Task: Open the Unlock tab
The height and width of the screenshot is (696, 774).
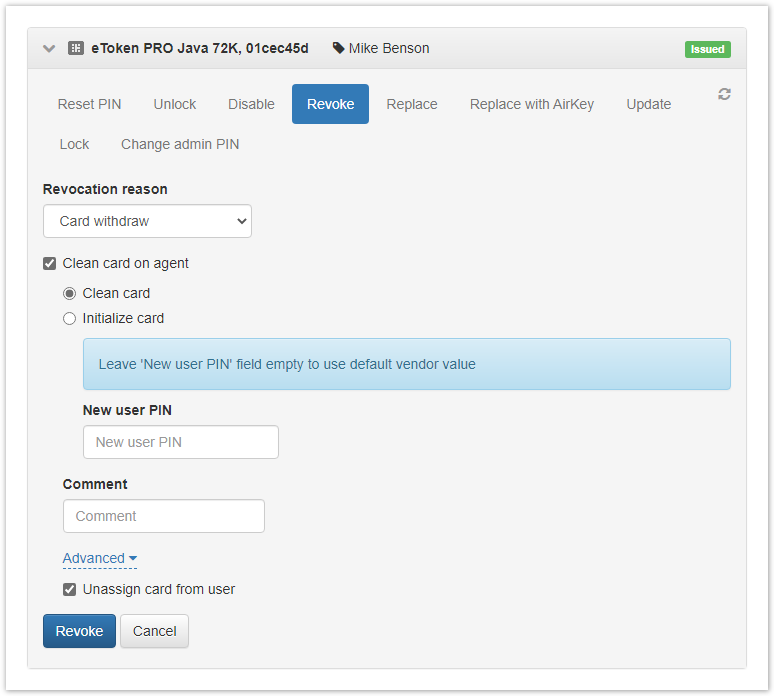Action: click(175, 104)
